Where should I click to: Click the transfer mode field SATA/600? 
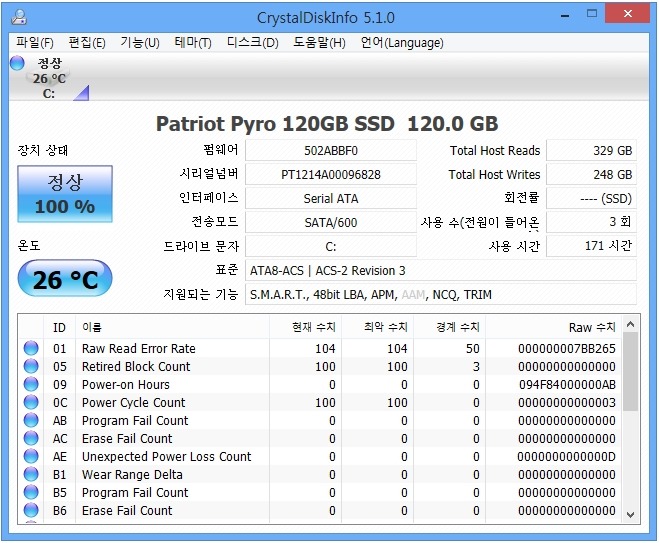point(331,222)
